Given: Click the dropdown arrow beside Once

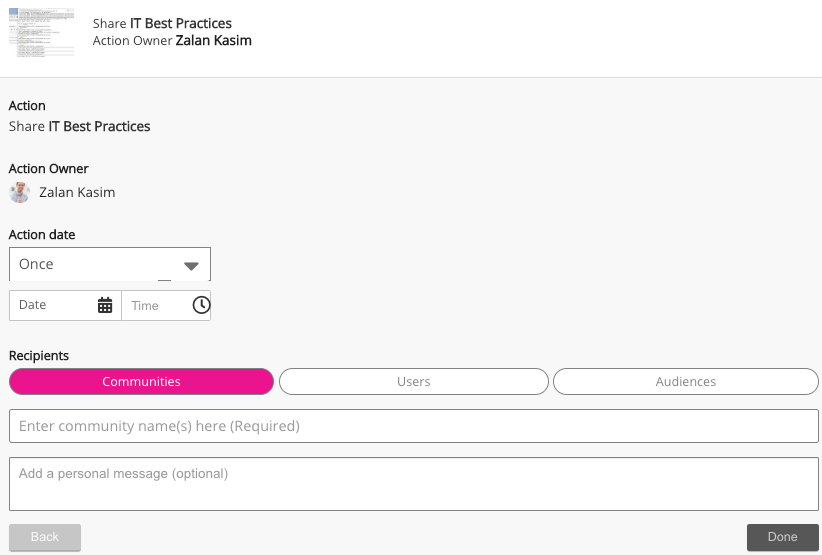Looking at the screenshot, I should [x=192, y=265].
